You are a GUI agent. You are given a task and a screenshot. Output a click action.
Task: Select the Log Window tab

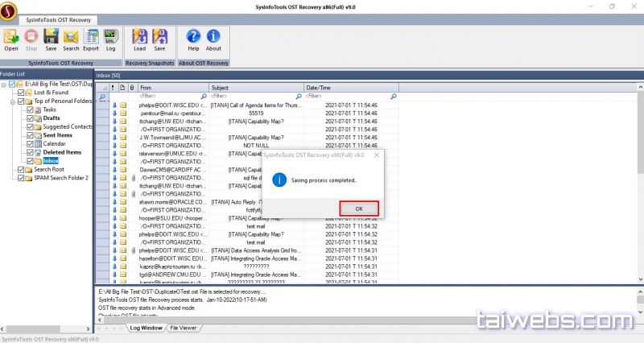[x=146, y=329]
